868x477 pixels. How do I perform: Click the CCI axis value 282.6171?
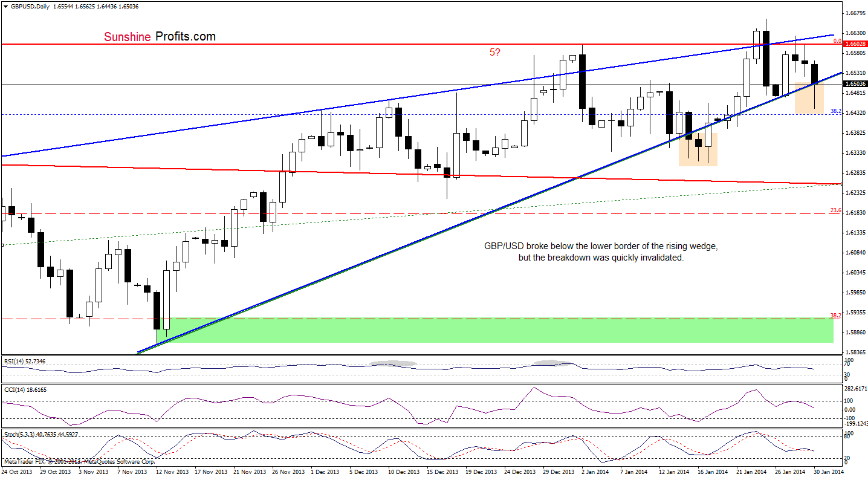pyautogui.click(x=855, y=389)
